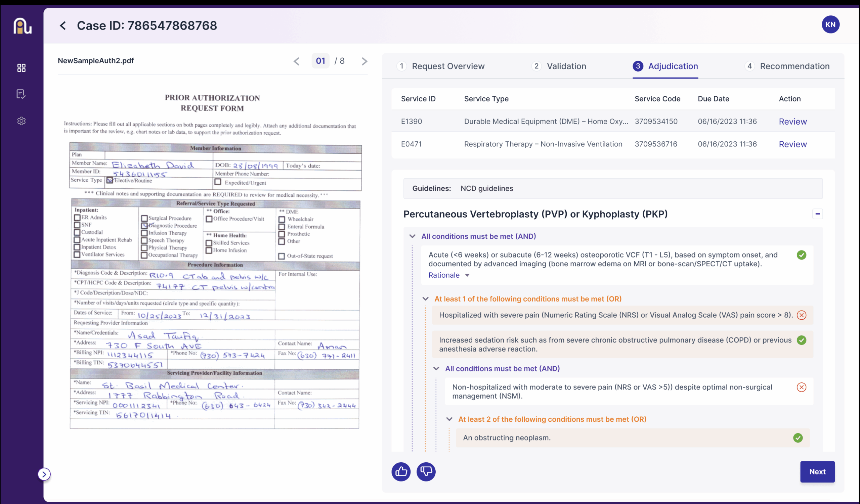860x504 pixels.
Task: Collapse the top 'All conditions must be met' group
Action: (x=412, y=236)
